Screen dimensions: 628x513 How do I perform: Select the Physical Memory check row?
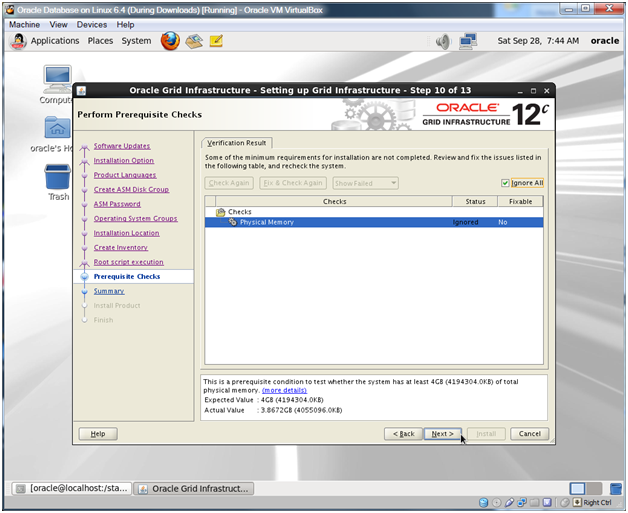click(266, 222)
